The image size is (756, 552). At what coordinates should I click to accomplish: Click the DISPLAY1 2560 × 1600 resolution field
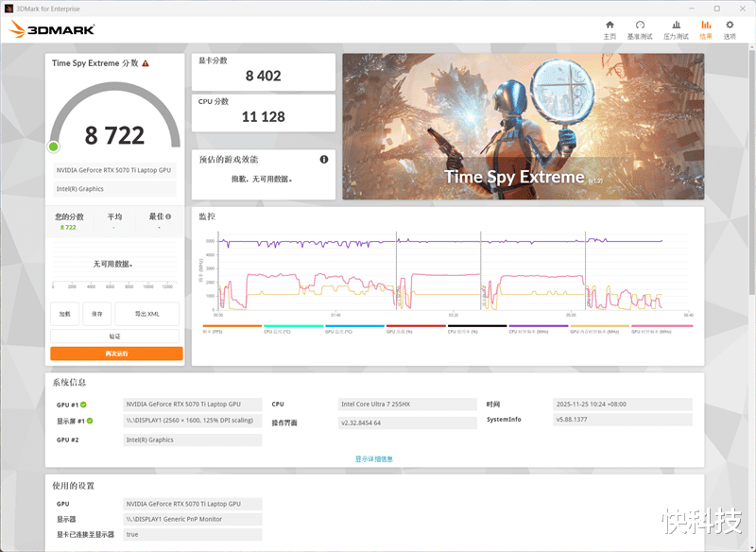tap(193, 421)
